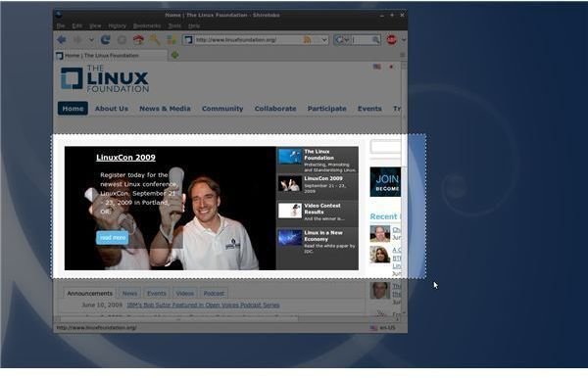Click the page search field beside the slideshow
Viewport: 588px width, 378px height.
pos(385,147)
